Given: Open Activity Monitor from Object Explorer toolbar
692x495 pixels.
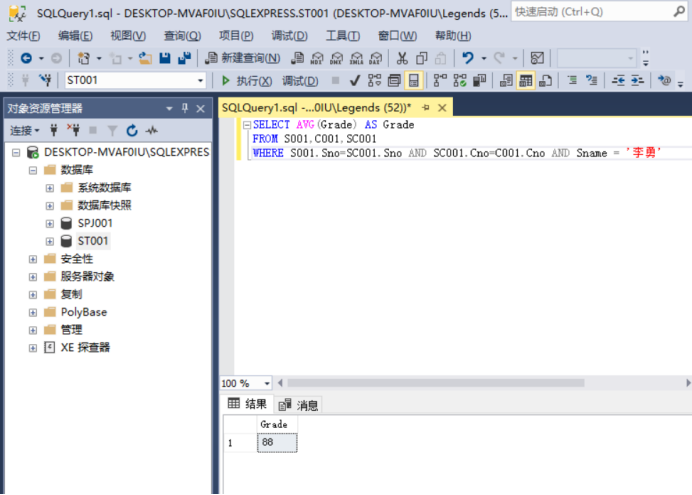Looking at the screenshot, I should 152,131.
